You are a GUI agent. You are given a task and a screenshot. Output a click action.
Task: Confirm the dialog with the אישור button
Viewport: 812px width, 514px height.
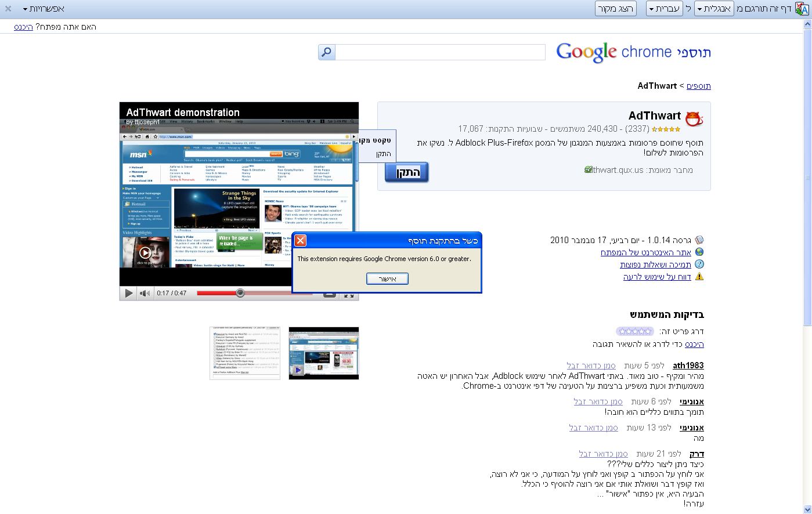(387, 279)
